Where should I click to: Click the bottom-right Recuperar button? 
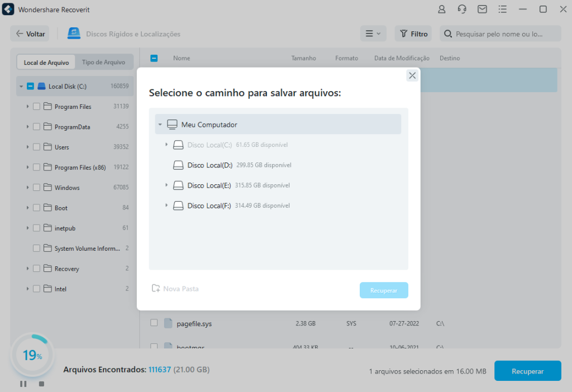coord(527,371)
